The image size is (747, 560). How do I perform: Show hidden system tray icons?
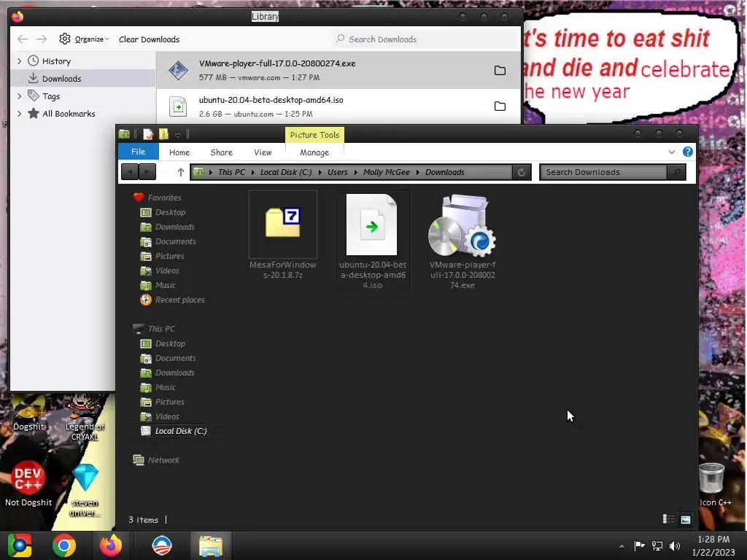click(622, 546)
